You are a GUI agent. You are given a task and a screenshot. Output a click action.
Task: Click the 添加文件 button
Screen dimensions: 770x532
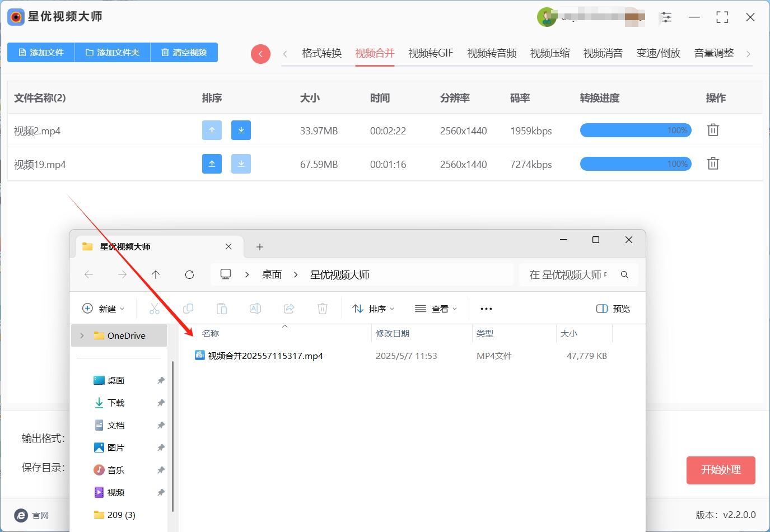[x=41, y=52]
